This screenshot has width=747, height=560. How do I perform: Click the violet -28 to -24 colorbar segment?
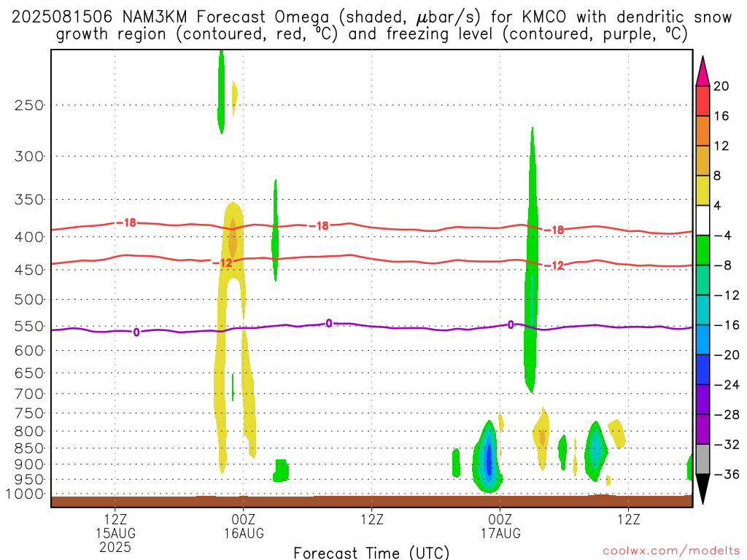click(x=703, y=400)
